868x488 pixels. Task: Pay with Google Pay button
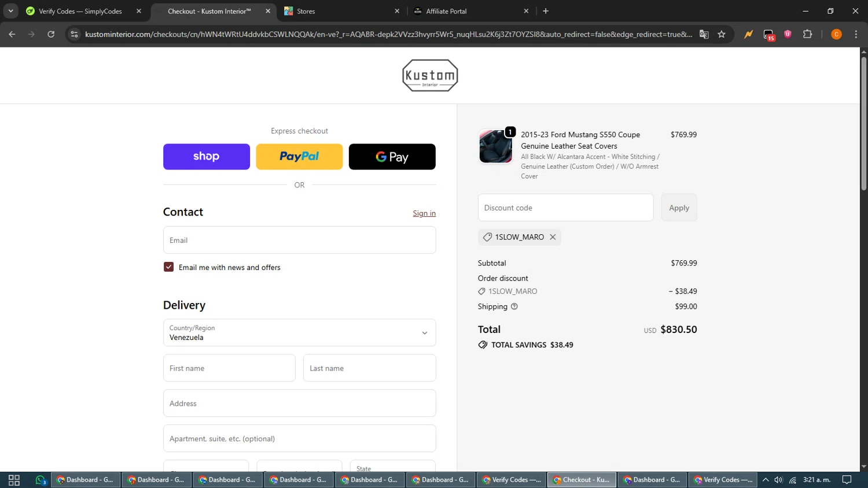(x=392, y=157)
